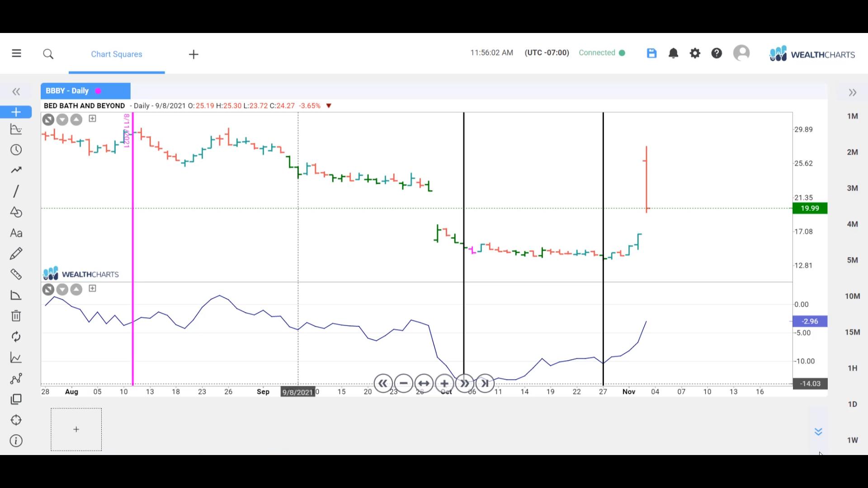
Task: Disable the price pane with slash icon
Action: coord(48,120)
